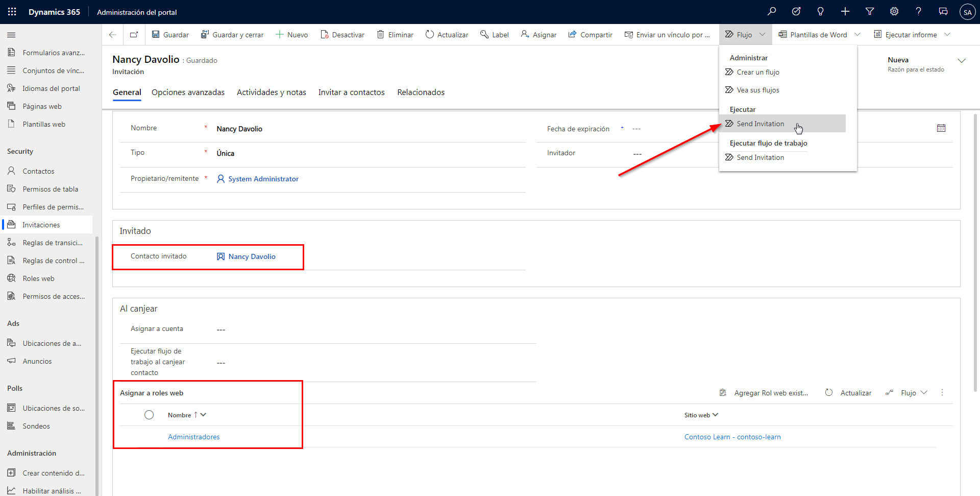Open the task flow target icon
This screenshot has height=496, width=980.
click(x=796, y=12)
